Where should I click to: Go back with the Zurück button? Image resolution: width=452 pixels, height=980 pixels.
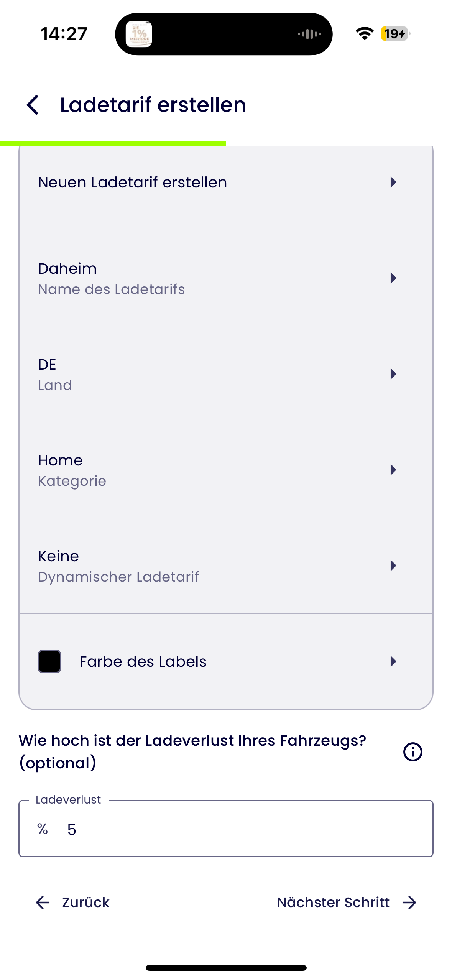pos(72,903)
